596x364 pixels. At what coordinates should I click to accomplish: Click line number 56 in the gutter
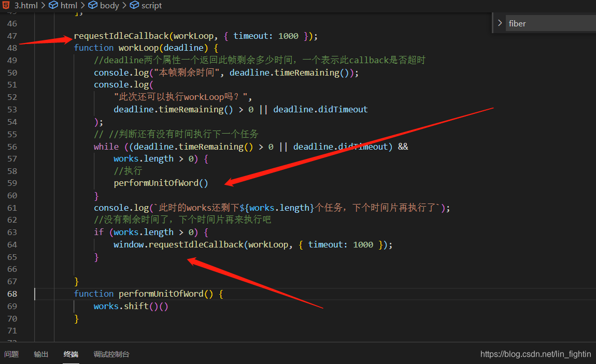(12, 147)
